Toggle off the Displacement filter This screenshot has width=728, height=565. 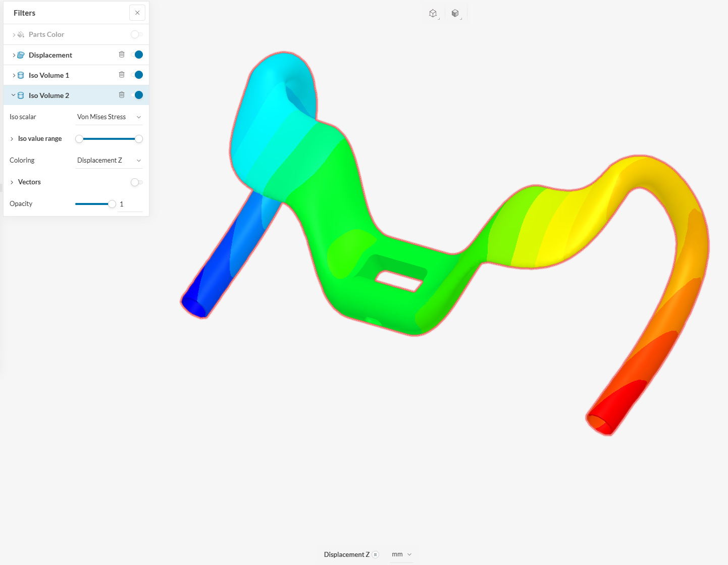137,55
